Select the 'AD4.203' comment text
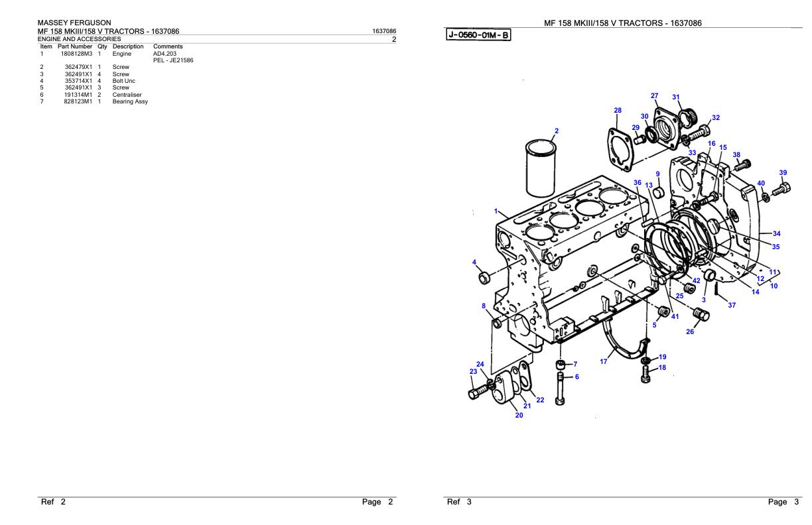 166,54
